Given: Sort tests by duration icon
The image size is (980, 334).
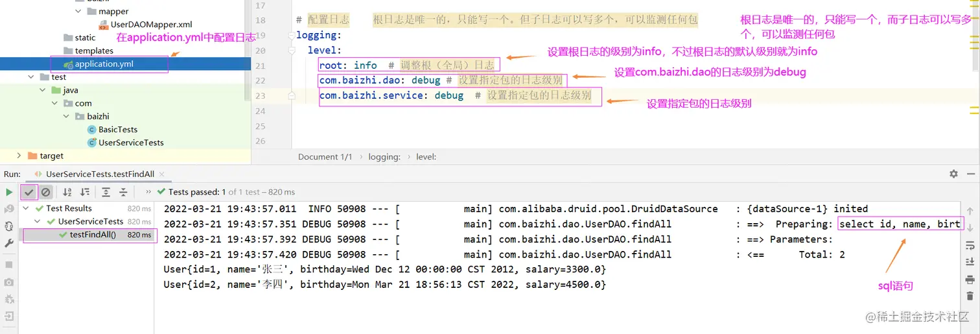Looking at the screenshot, I should click(x=85, y=192).
